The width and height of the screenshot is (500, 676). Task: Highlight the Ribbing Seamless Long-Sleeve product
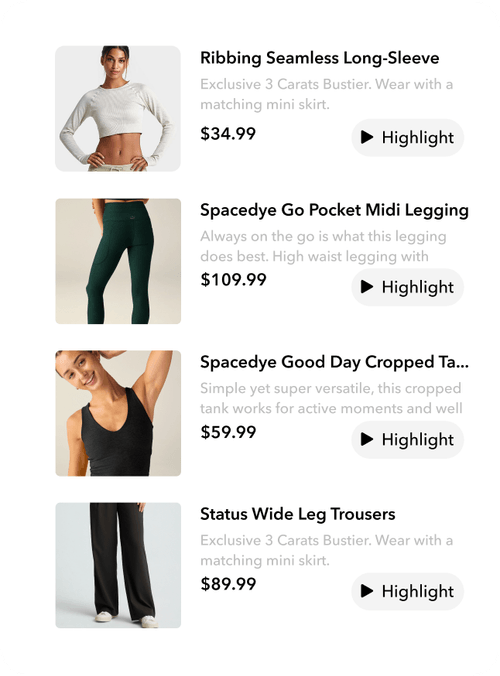click(x=408, y=138)
